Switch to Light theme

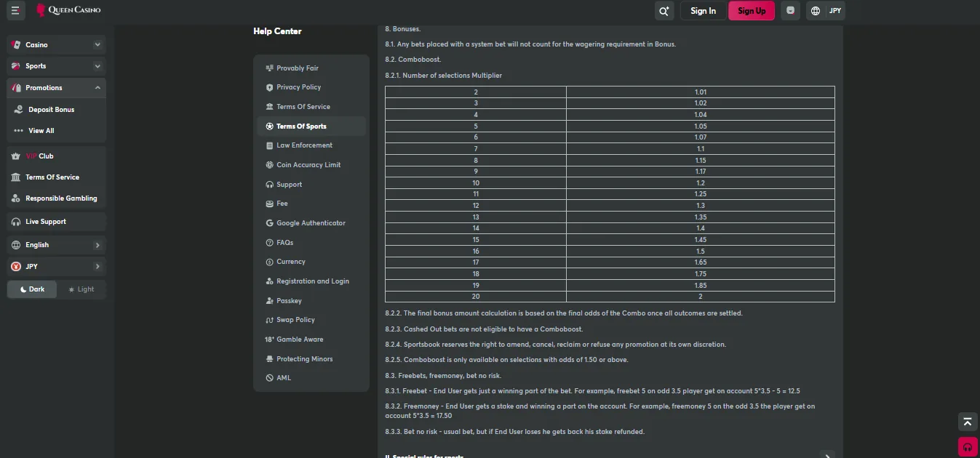point(81,289)
